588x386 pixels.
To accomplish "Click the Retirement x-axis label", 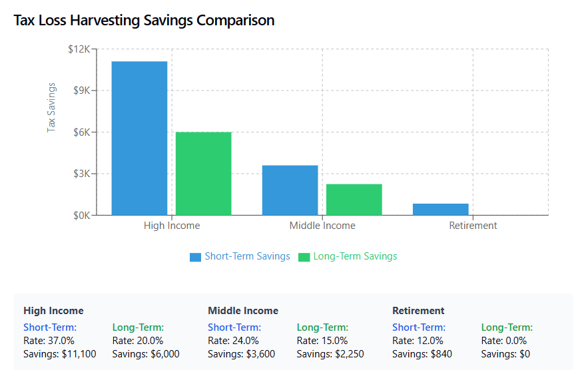I will click(x=473, y=226).
